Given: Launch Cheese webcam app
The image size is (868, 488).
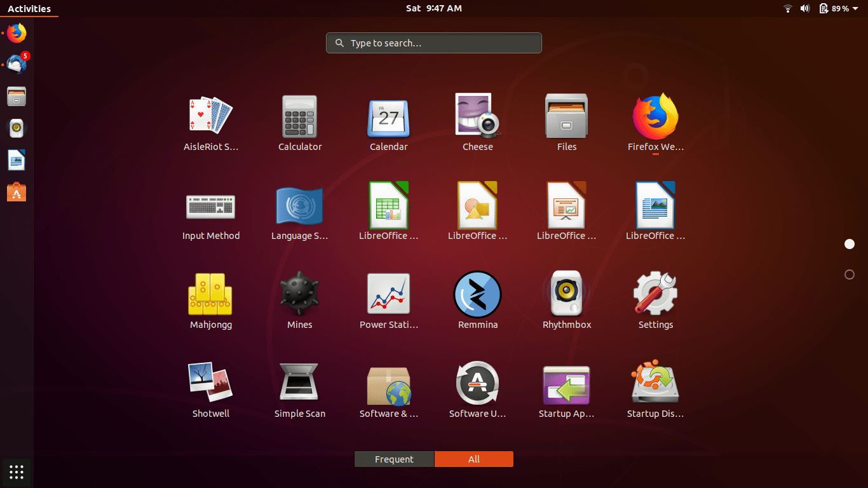Looking at the screenshot, I should tap(478, 123).
